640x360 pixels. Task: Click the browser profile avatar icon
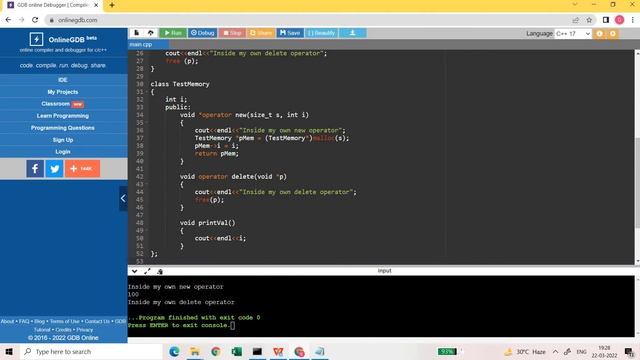619,20
